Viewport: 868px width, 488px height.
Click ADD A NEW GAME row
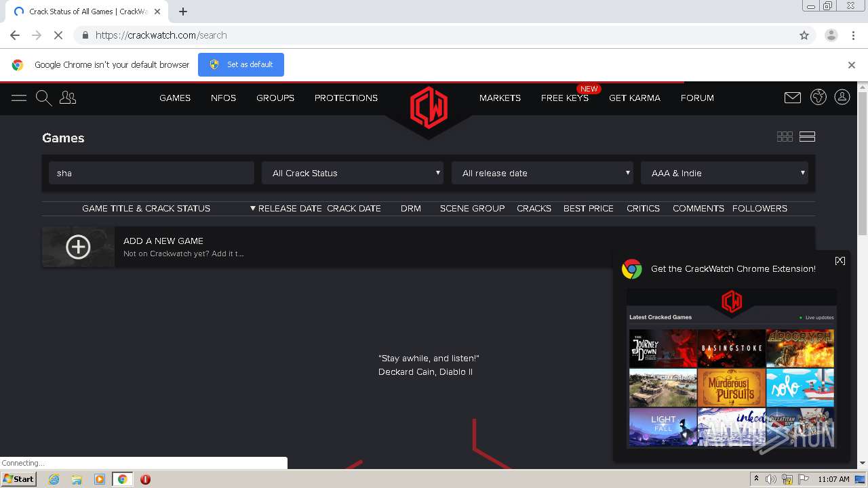pos(429,247)
